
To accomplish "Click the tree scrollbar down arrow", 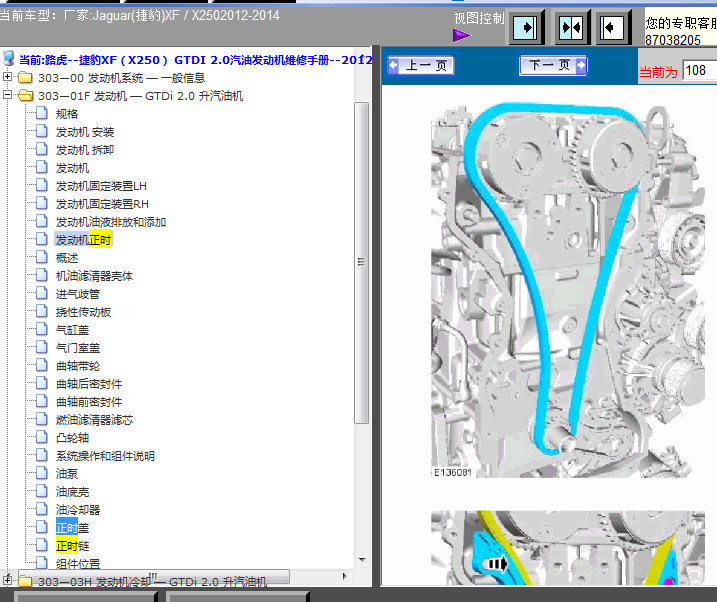I will (x=362, y=560).
